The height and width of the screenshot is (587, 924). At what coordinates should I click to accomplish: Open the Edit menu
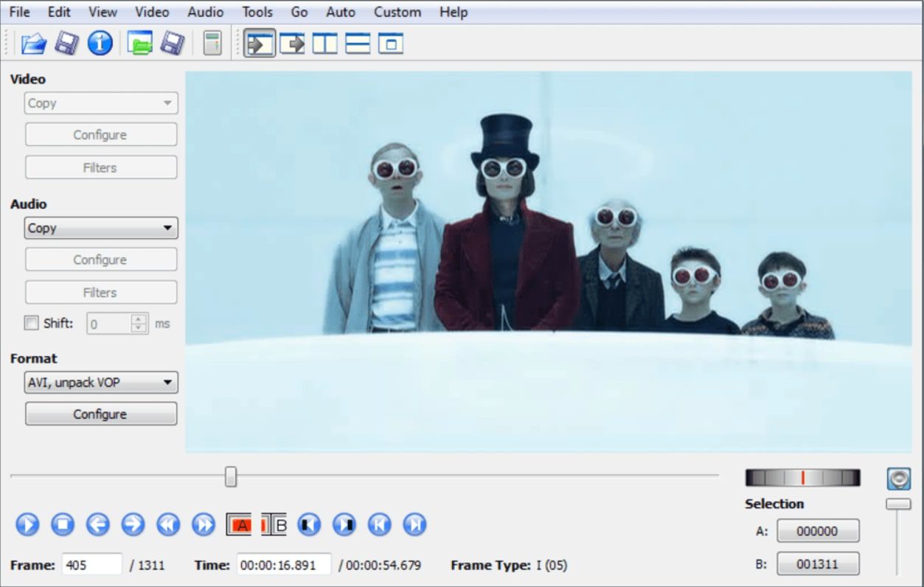(x=59, y=13)
